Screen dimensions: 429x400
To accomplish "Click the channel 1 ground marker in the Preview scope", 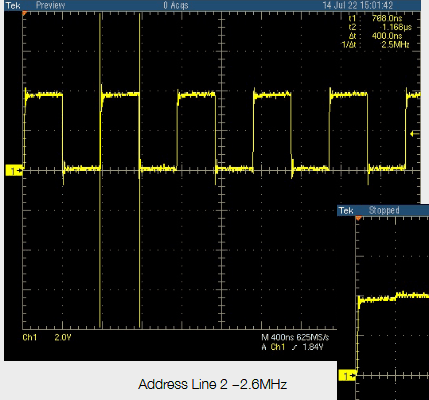I will 14,171.
